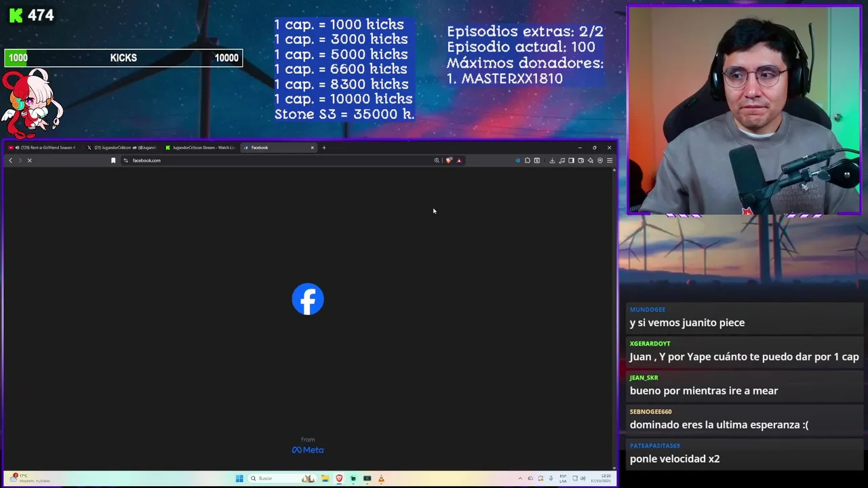Screen dimensions: 868x488
Task: Open Brave browser from taskbar
Action: [x=339, y=479]
